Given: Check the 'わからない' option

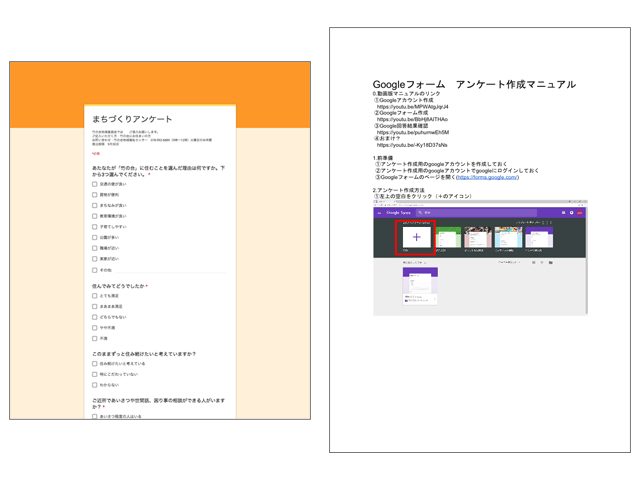Looking at the screenshot, I should point(95,385).
